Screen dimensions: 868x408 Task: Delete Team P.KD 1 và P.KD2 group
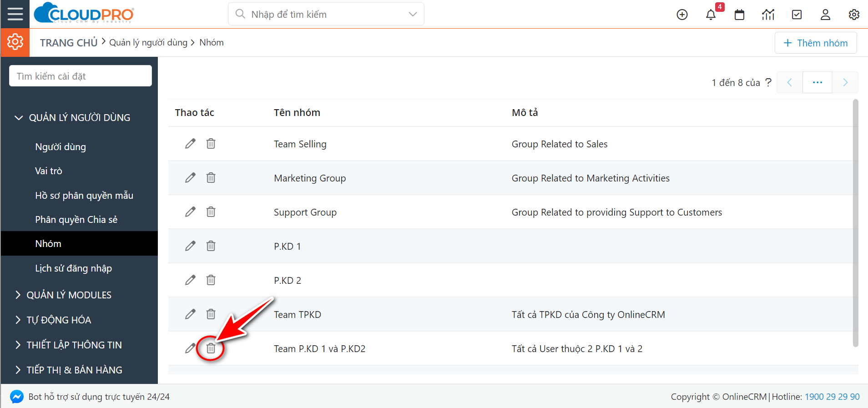[x=211, y=348]
